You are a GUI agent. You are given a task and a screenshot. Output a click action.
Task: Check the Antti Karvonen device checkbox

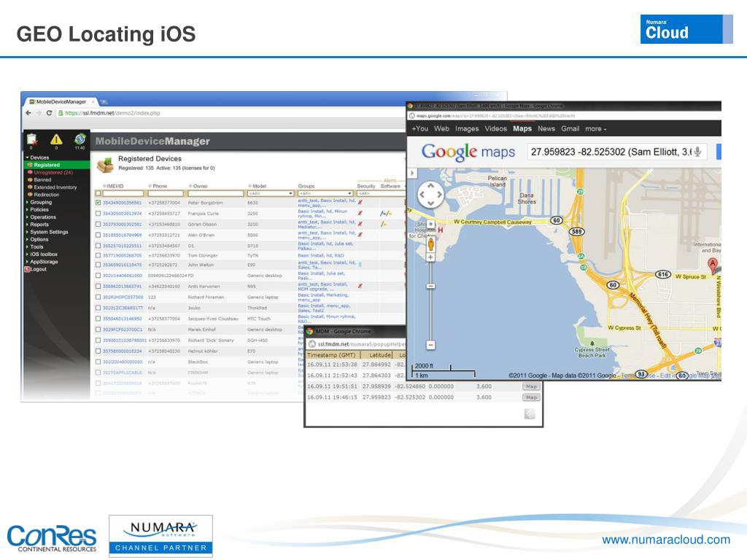coord(98,286)
